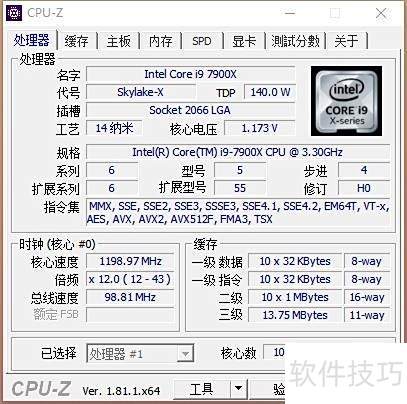Image resolution: width=407 pixels, height=404 pixels.
Task: Click the 名字 field showing Intel Core i9 7900X
Action: click(x=191, y=74)
